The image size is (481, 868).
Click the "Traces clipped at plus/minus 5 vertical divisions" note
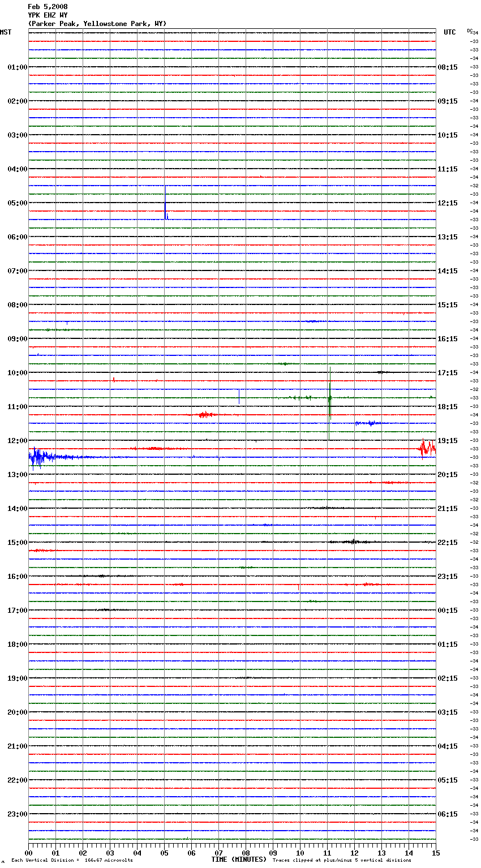[342, 861]
